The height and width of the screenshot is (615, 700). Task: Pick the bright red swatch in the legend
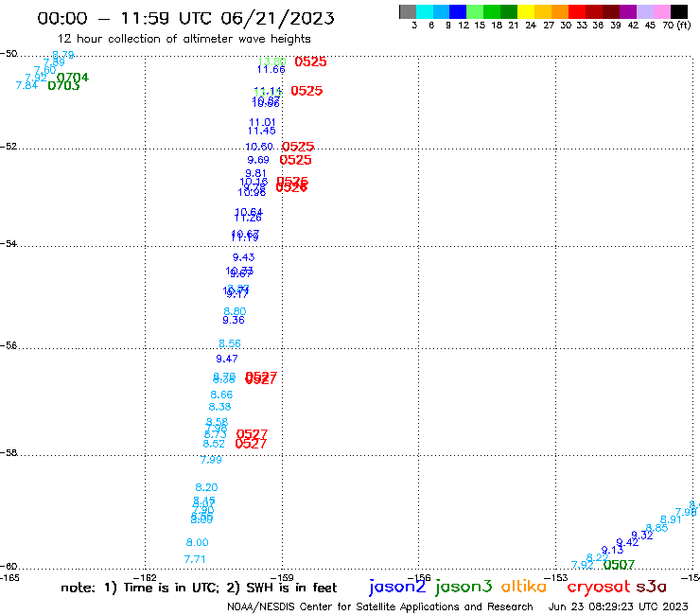577,11
